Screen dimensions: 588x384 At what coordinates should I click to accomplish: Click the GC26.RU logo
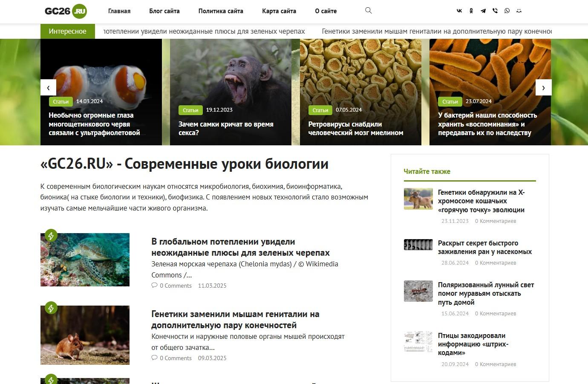coord(66,11)
